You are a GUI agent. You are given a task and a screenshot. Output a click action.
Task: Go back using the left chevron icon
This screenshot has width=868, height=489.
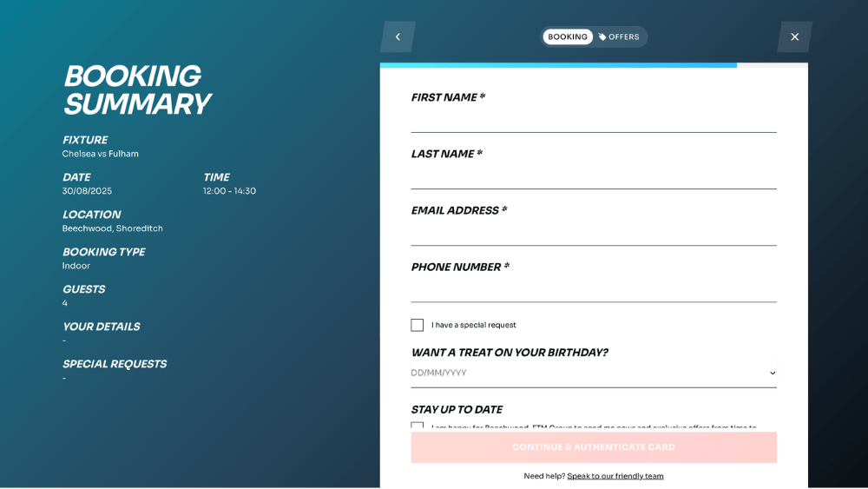point(398,37)
